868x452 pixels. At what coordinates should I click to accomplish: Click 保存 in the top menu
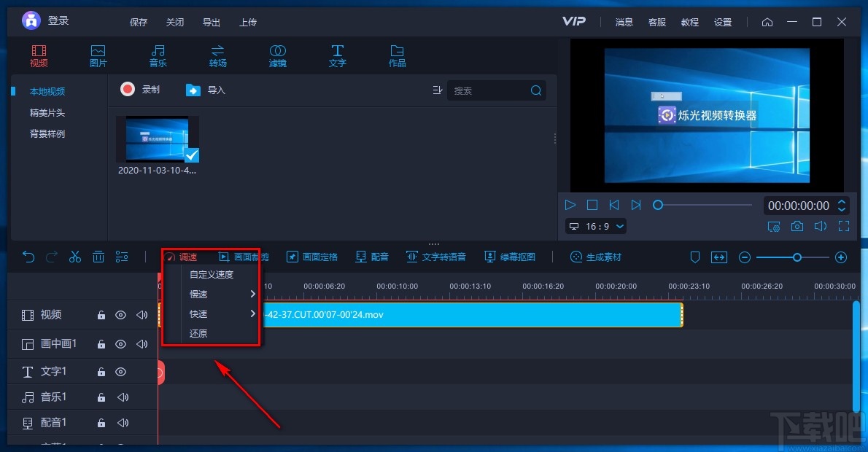[x=139, y=22]
